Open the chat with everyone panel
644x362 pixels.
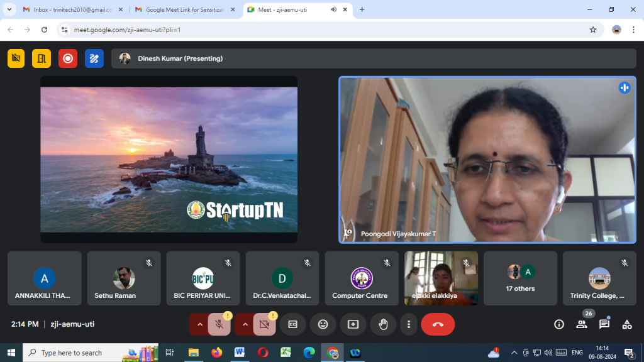pyautogui.click(x=604, y=324)
